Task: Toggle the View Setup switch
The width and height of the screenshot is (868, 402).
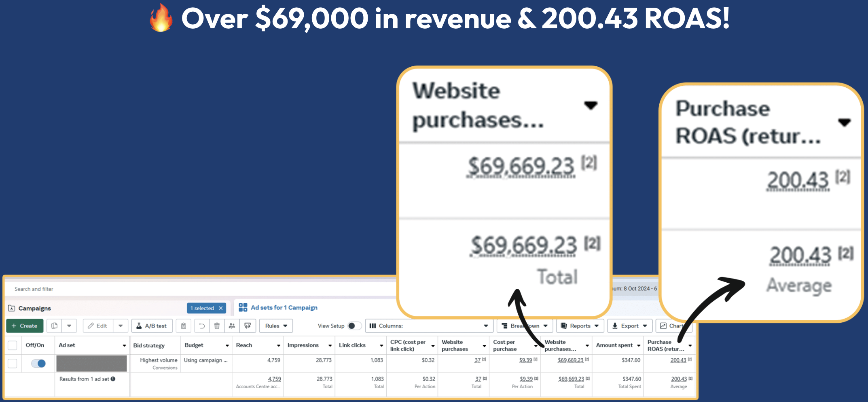Action: coord(354,326)
